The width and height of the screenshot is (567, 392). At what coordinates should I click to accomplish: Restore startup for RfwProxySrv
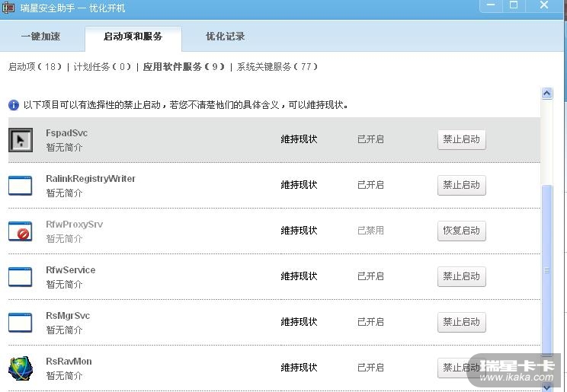(x=461, y=231)
